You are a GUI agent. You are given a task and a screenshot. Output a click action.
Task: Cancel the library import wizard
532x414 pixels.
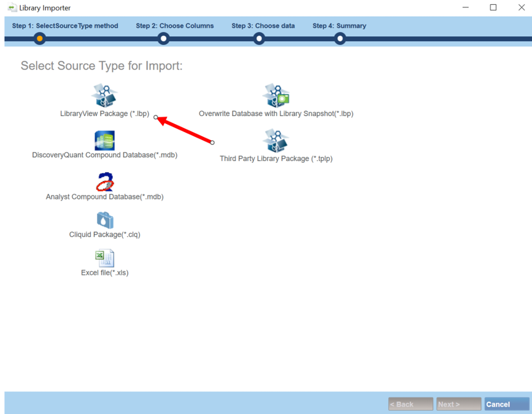[507, 404]
